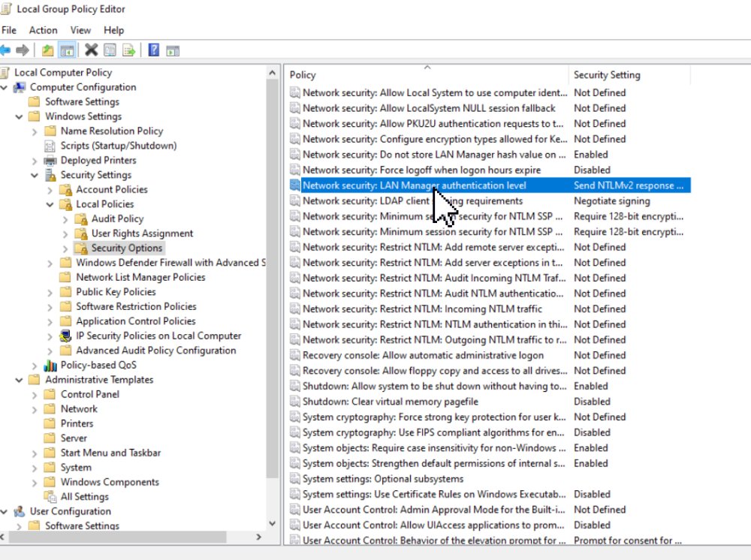Viewport: 751px width, 560px height.
Task: Click the Back arrow toolbar icon
Action: tap(5, 50)
